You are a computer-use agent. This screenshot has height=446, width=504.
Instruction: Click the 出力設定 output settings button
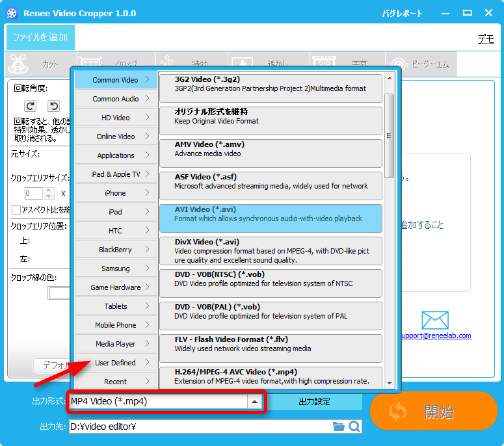314,402
